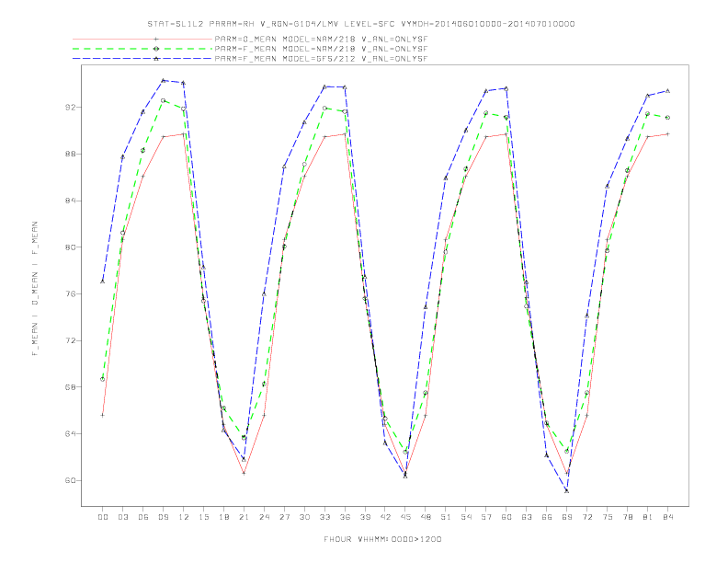
Task: Click x-axis forecast hour label 33
Action: (324, 517)
